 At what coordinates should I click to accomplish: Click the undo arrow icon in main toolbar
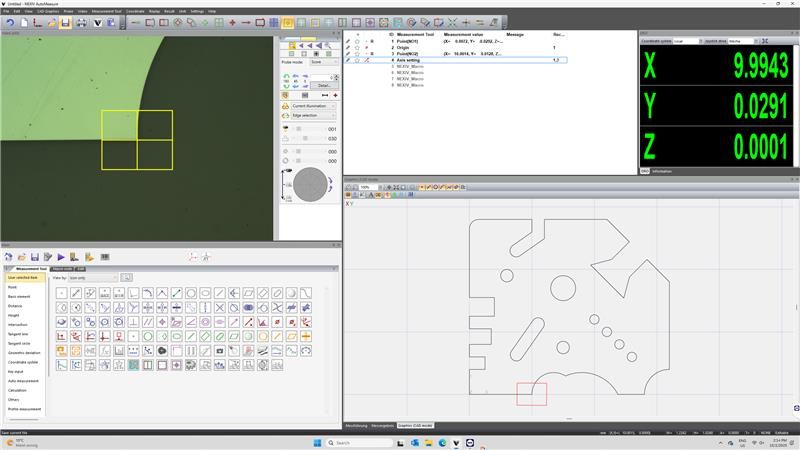[x=10, y=22]
